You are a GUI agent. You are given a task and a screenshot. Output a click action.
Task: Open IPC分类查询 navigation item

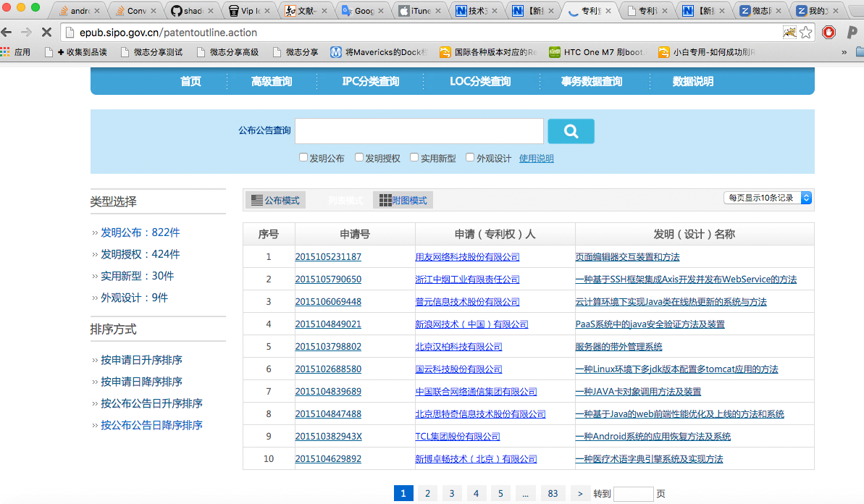coord(370,82)
